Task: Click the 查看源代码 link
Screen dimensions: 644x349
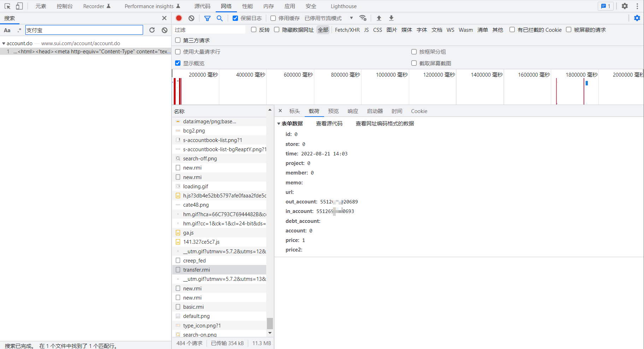Action: [x=329, y=124]
